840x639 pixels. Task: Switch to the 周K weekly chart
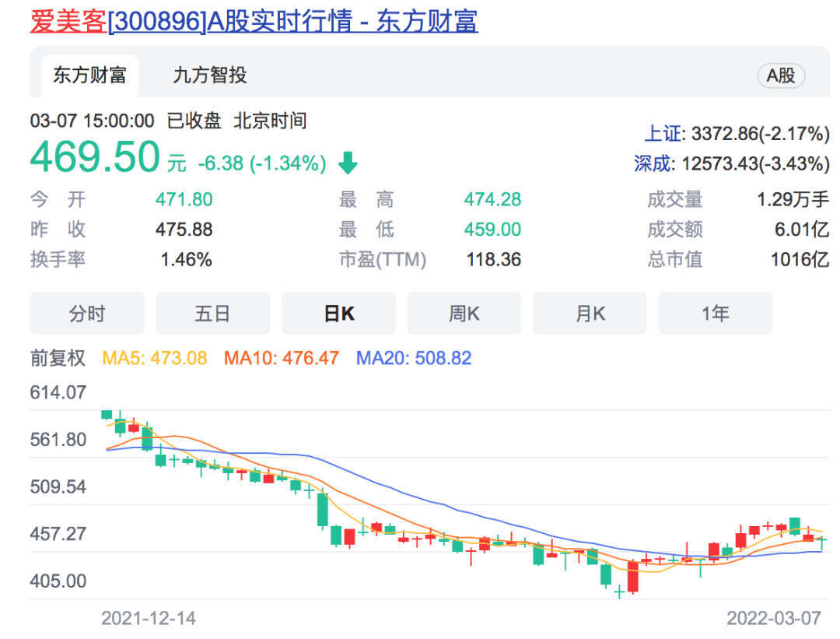[x=464, y=312]
